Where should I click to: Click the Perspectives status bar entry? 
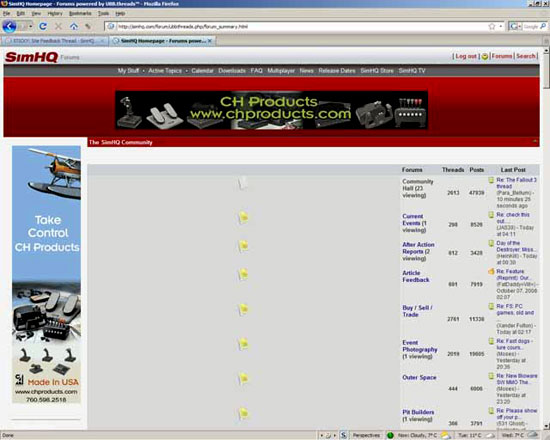tap(366, 435)
